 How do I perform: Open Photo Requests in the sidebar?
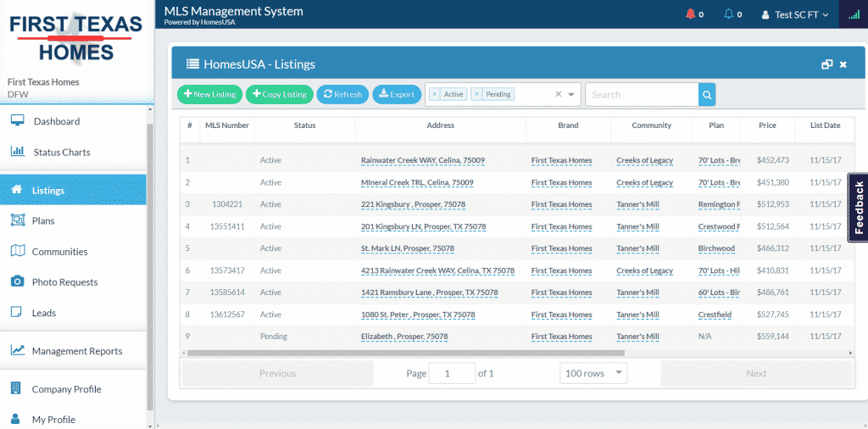(64, 282)
